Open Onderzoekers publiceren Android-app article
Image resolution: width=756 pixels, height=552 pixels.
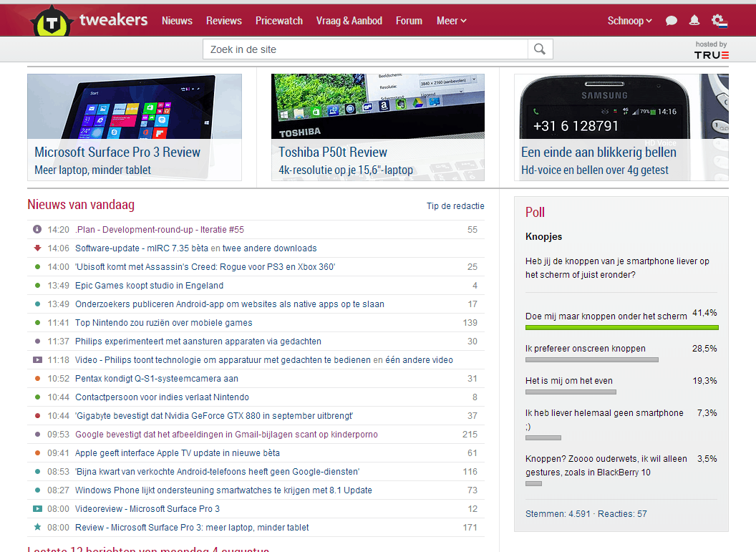click(x=230, y=304)
